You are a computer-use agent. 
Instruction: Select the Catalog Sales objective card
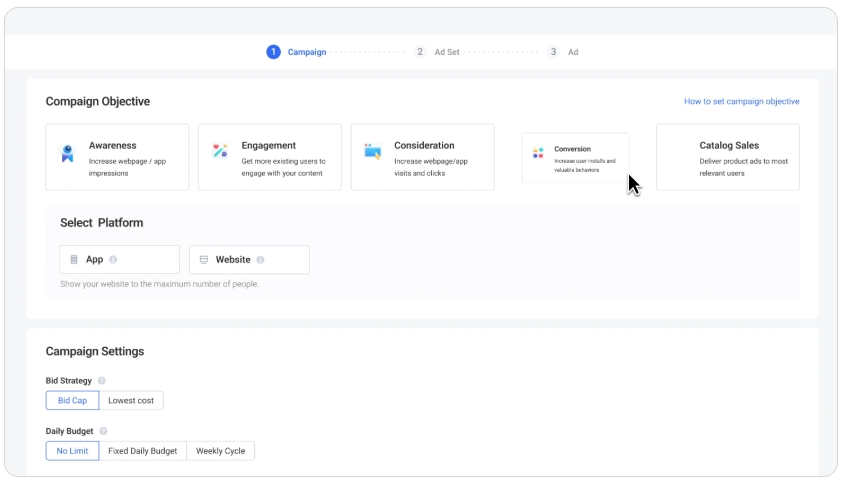coord(727,157)
